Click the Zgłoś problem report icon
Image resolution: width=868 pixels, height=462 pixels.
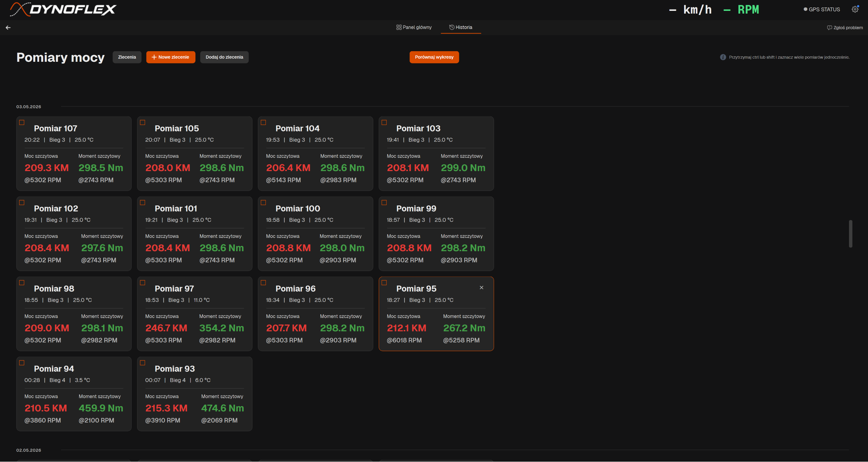829,27
